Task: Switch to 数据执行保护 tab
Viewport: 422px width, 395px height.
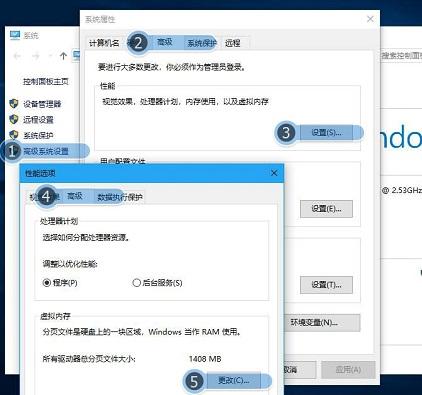Action: tap(120, 197)
